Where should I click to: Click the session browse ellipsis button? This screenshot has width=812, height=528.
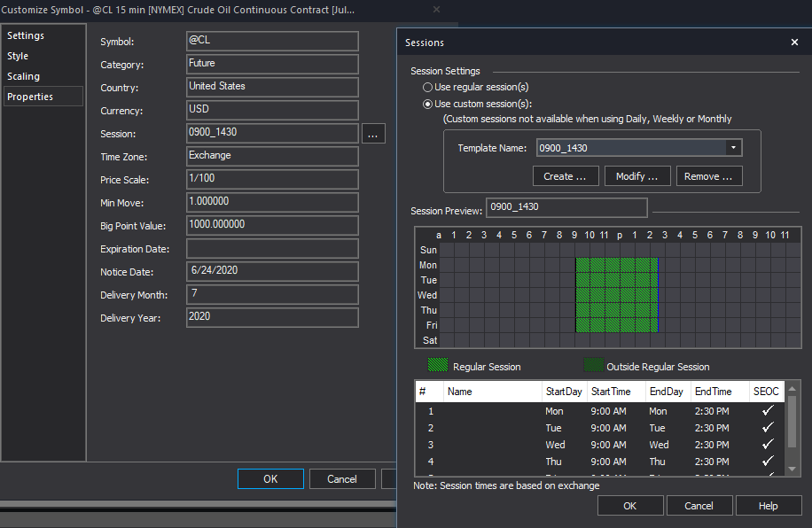pos(373,134)
